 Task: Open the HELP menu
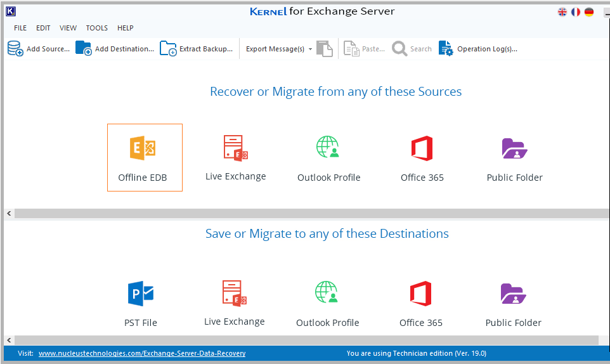click(x=126, y=28)
